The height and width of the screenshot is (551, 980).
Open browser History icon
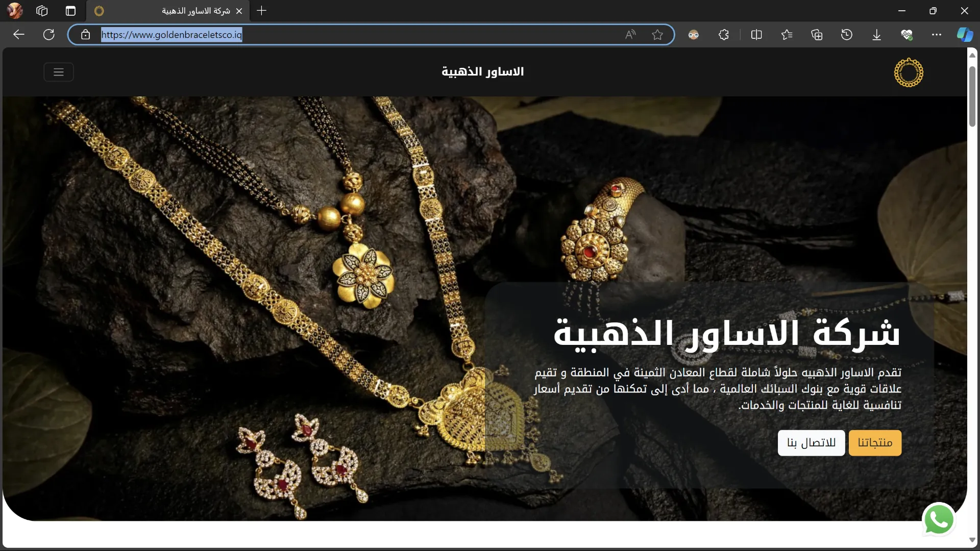tap(847, 35)
